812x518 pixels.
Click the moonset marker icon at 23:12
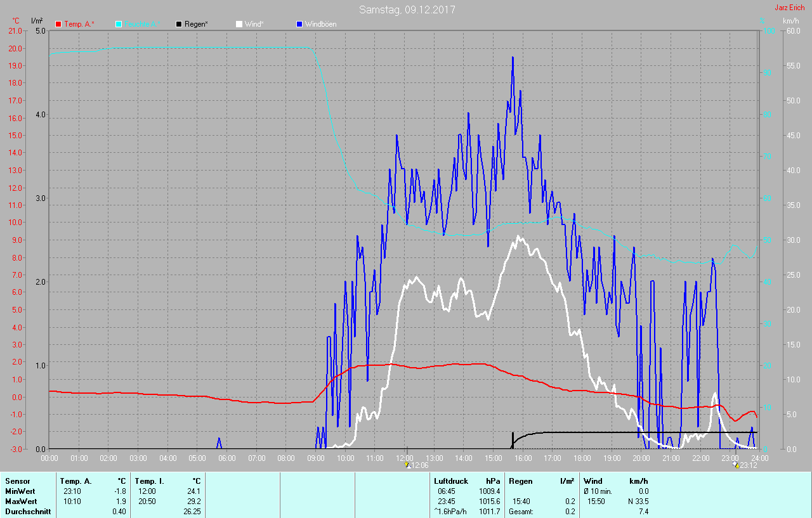(736, 464)
